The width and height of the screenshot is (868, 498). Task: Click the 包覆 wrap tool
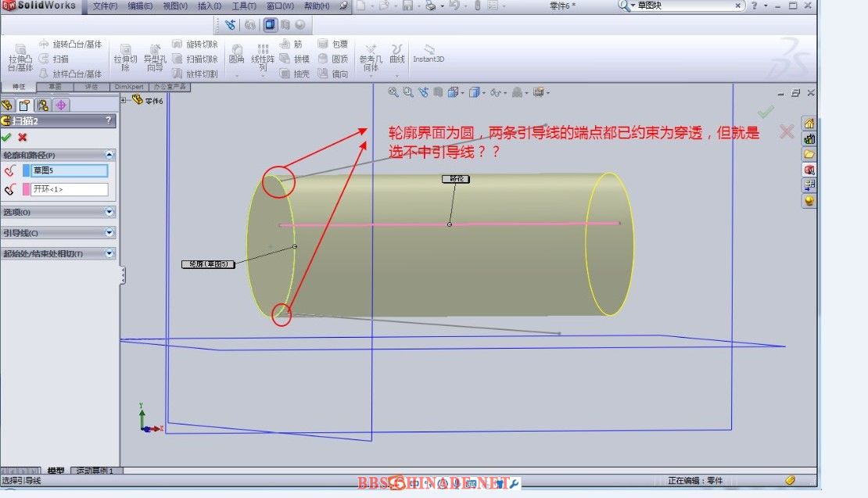click(332, 44)
